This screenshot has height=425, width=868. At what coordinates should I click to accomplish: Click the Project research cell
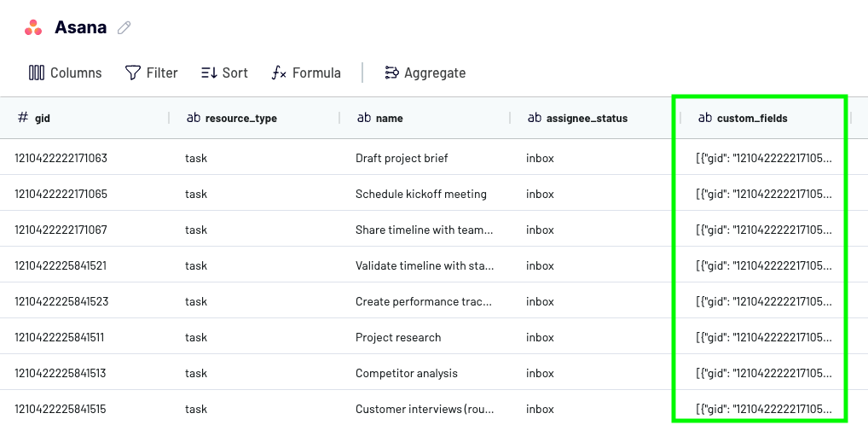[398, 337]
